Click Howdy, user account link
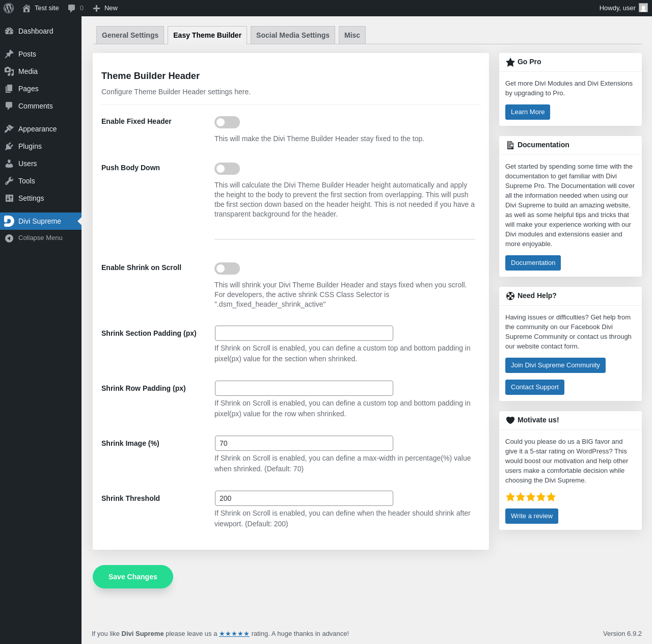The height and width of the screenshot is (644, 652). (623, 8)
